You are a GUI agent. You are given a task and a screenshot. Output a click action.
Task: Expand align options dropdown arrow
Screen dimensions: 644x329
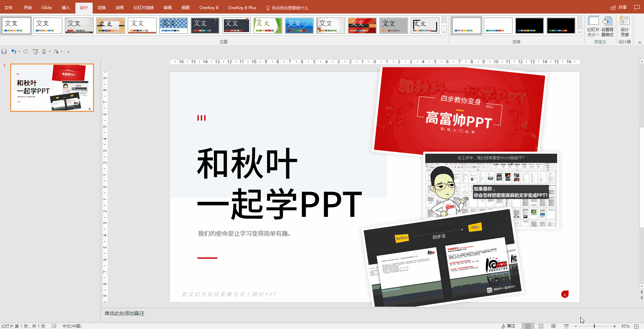click(x=50, y=52)
